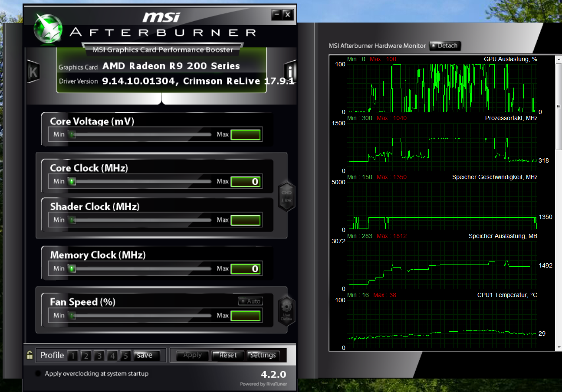The height and width of the screenshot is (392, 562).
Task: Close the Afterburner window
Action: [288, 14]
